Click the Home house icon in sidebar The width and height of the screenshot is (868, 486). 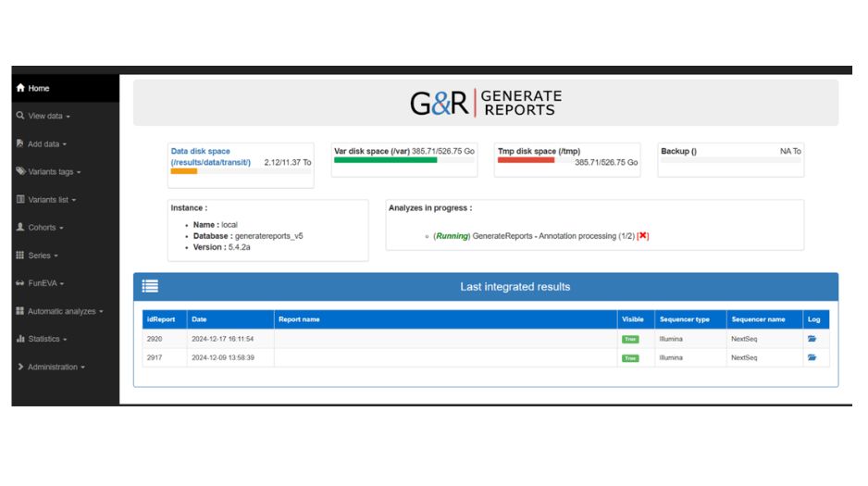point(20,87)
